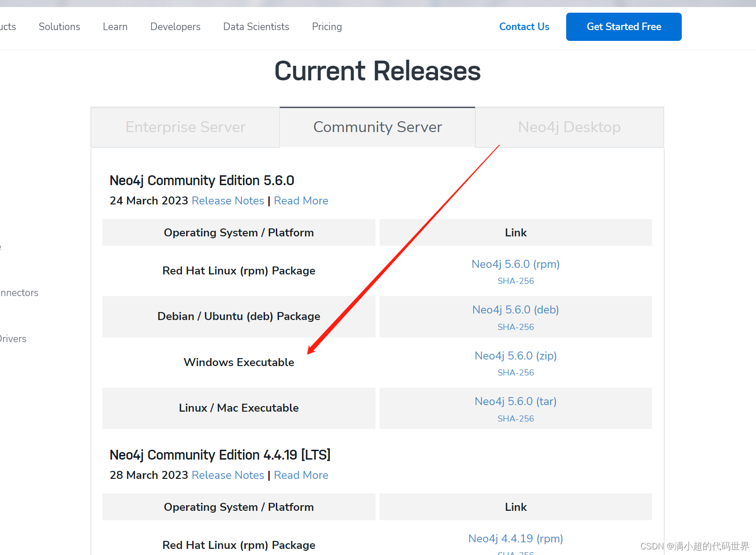Switch to the Neo4j Desktop tab
The image size is (756, 555).
coord(569,127)
